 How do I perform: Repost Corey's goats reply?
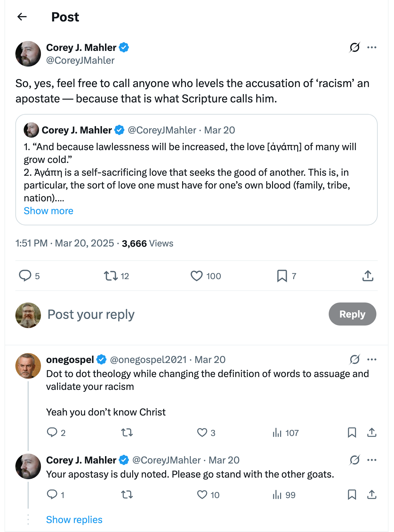pos(127,495)
